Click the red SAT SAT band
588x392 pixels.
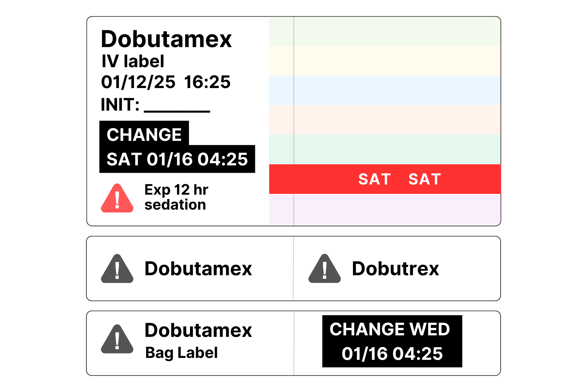click(385, 179)
